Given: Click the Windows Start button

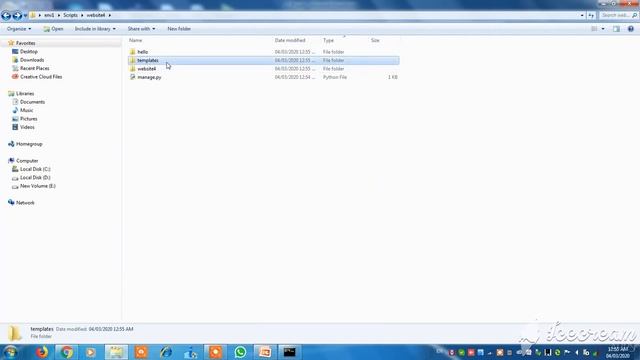Looking at the screenshot, I should tap(10, 352).
